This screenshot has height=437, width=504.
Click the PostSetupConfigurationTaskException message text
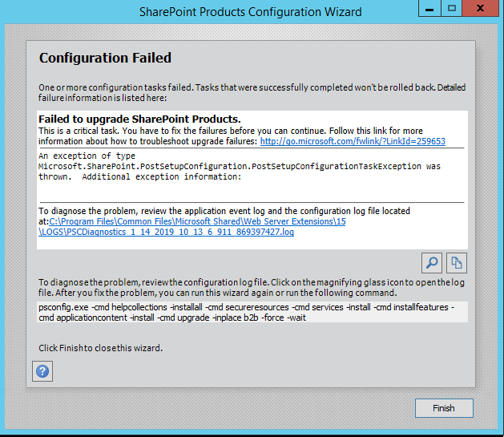[x=240, y=166]
